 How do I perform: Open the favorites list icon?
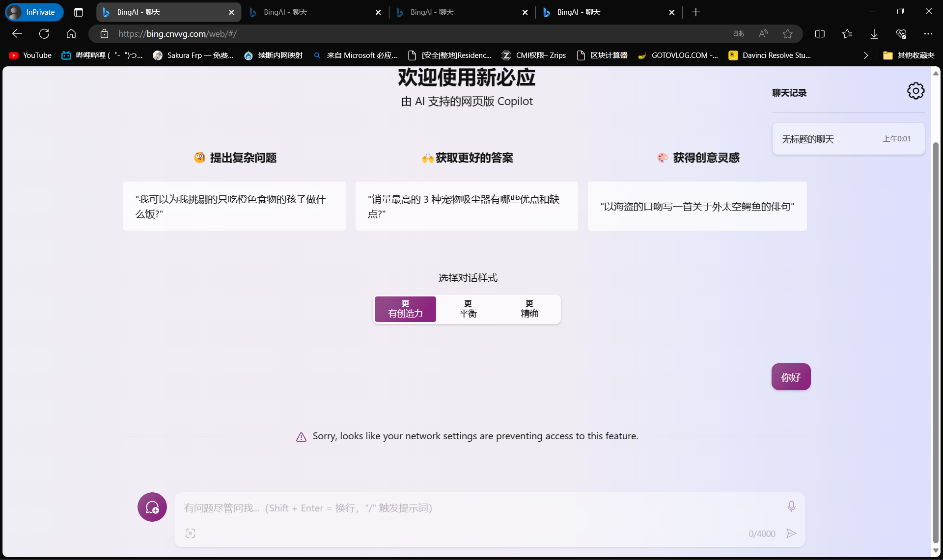847,34
